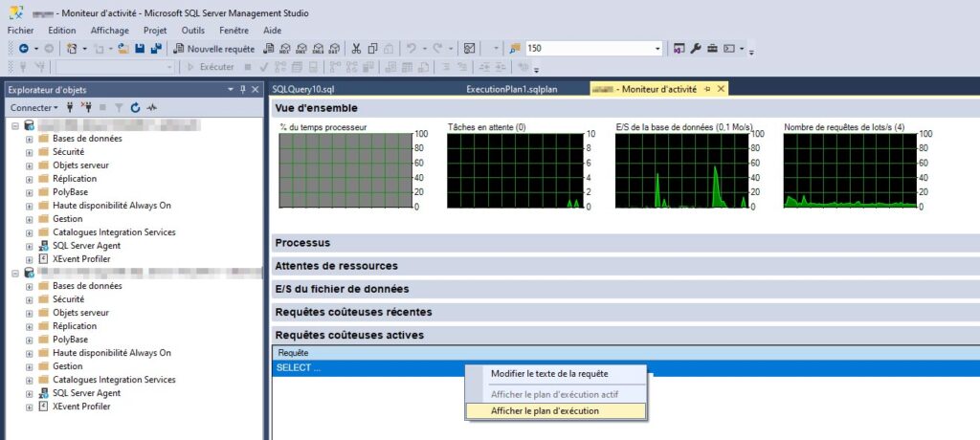This screenshot has width=980, height=440.
Task: Click the Activity Monitor pulse icon
Action: (152, 107)
